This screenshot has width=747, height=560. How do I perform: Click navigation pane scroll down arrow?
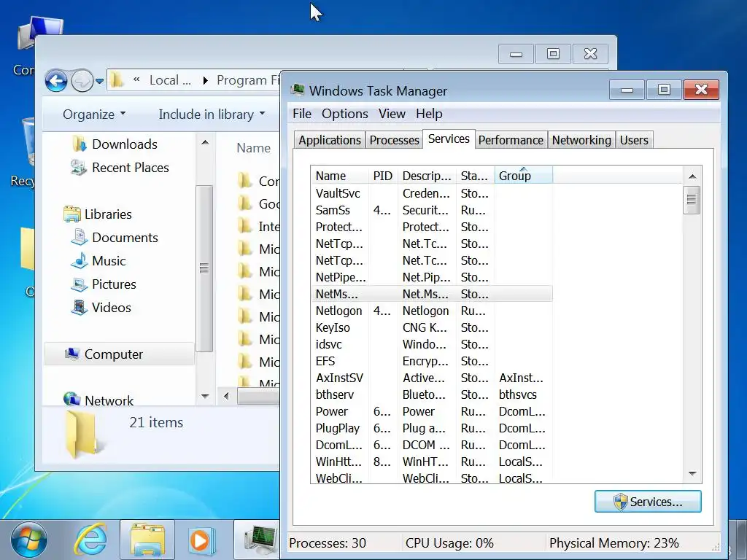point(205,396)
